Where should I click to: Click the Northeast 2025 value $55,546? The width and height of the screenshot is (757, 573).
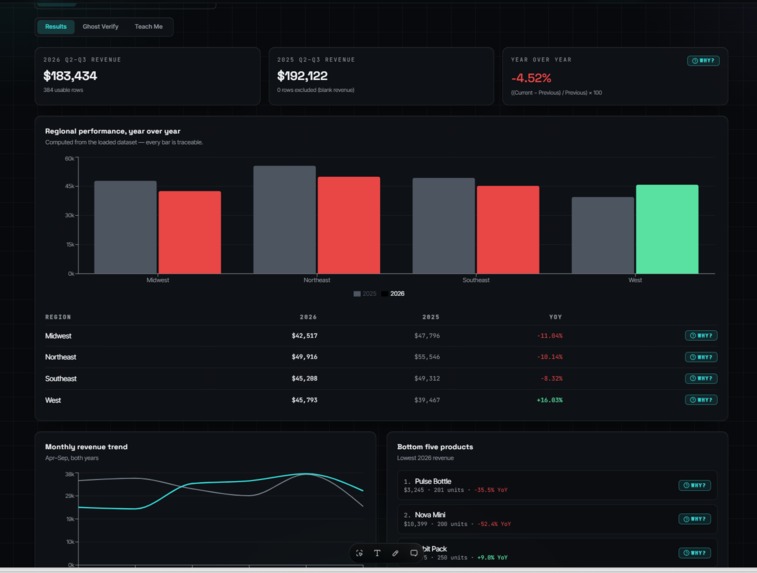[x=427, y=357]
